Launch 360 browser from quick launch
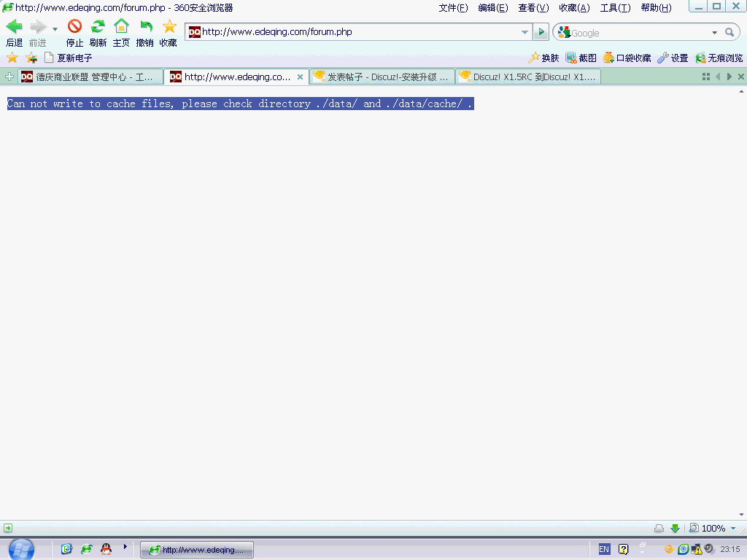Screen dimensions: 747x560 coord(87,549)
